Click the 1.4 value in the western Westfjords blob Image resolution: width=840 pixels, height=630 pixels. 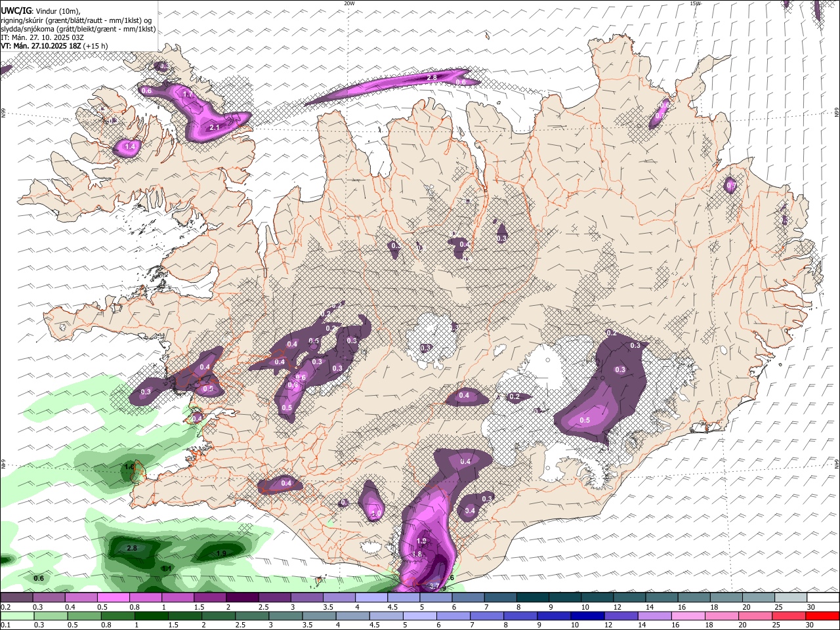coord(130,147)
